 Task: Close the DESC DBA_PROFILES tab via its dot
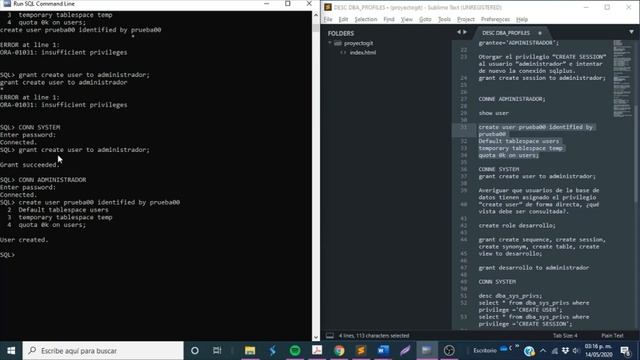tap(540, 33)
